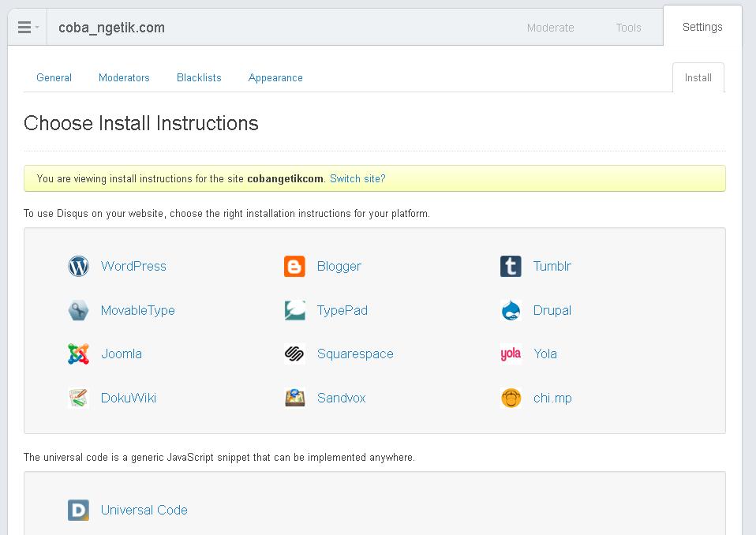
Task: Open Yola install instructions link
Action: [x=545, y=354]
